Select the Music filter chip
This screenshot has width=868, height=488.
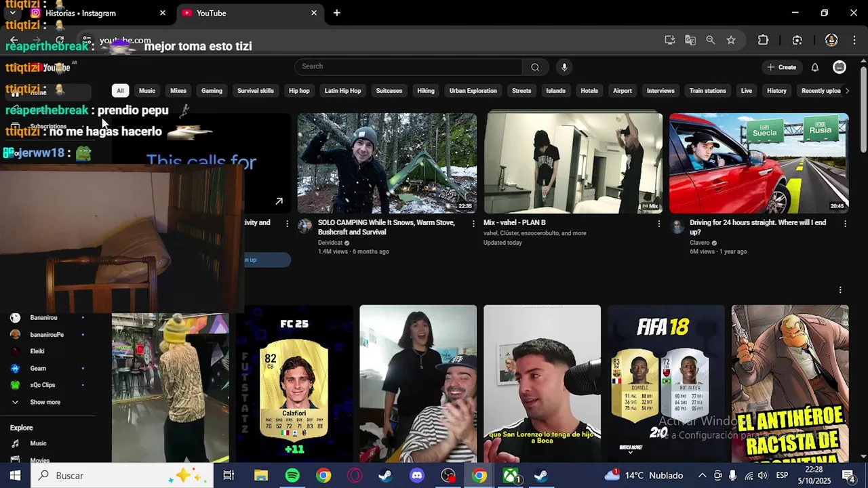147,91
